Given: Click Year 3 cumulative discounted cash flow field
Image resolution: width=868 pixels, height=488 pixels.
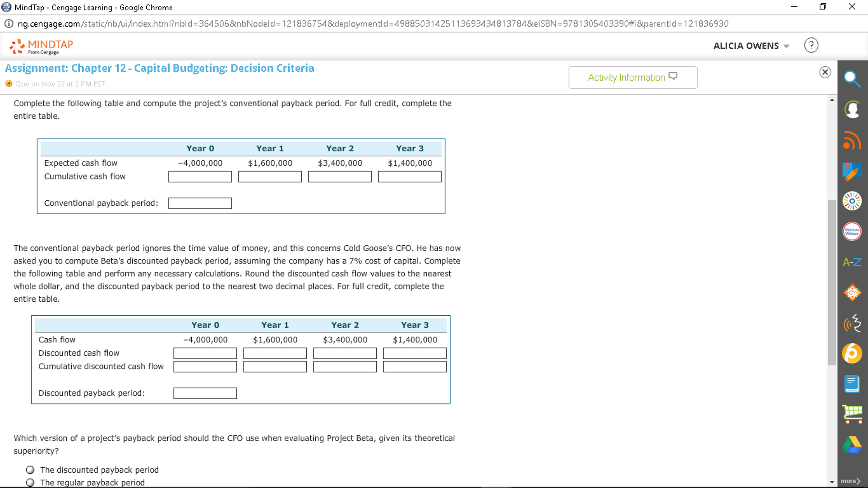Looking at the screenshot, I should click(x=415, y=367).
